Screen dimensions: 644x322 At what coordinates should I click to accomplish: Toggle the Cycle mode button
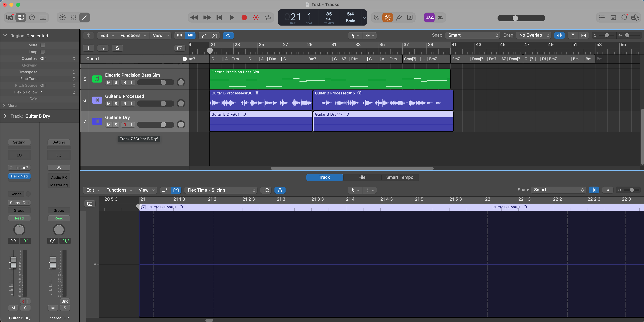point(268,17)
